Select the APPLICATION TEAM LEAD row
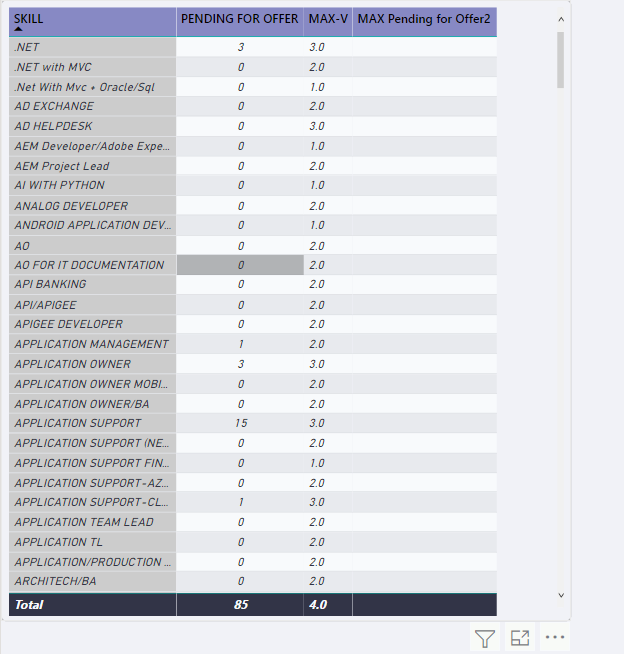The width and height of the screenshot is (624, 654). coord(253,522)
